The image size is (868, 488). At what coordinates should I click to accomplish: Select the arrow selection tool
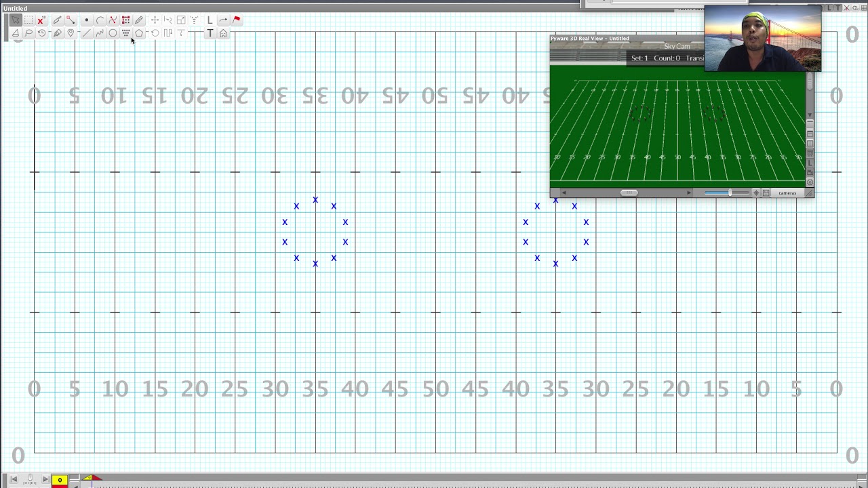pos(16,20)
